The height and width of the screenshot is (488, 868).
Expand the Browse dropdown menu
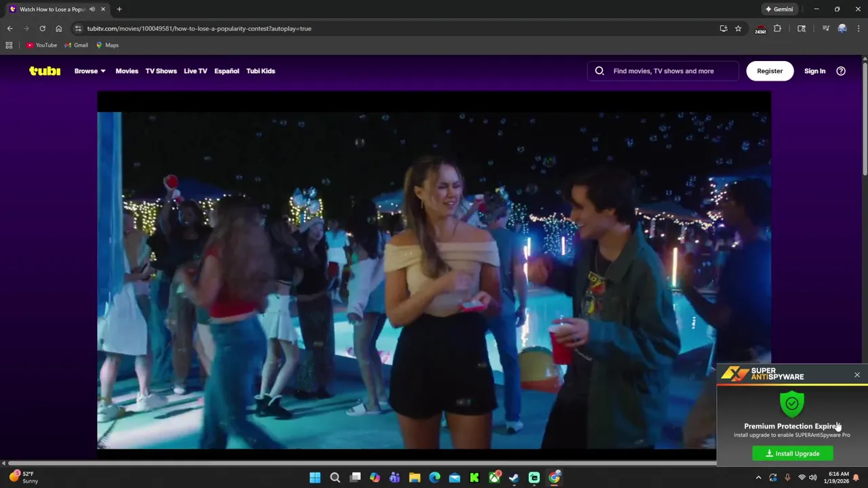[90, 70]
